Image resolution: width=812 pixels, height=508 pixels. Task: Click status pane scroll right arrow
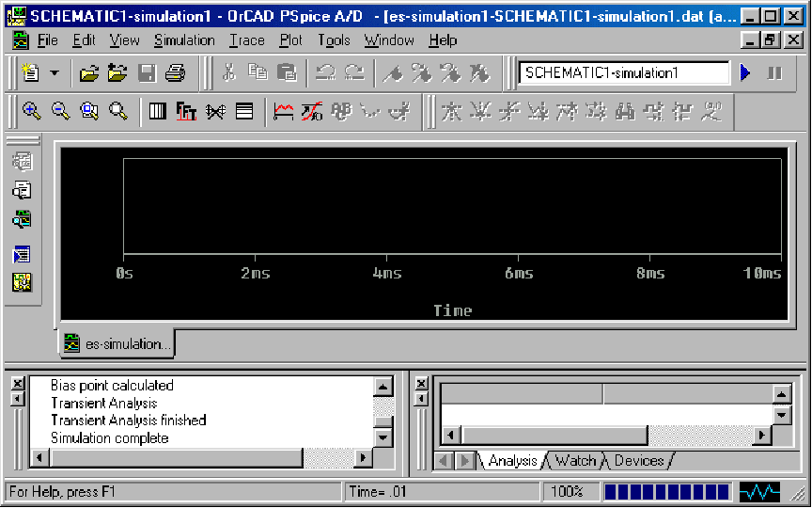762,435
